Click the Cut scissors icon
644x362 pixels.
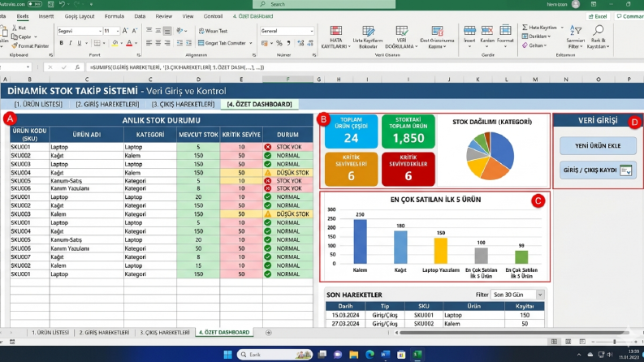coord(15,28)
